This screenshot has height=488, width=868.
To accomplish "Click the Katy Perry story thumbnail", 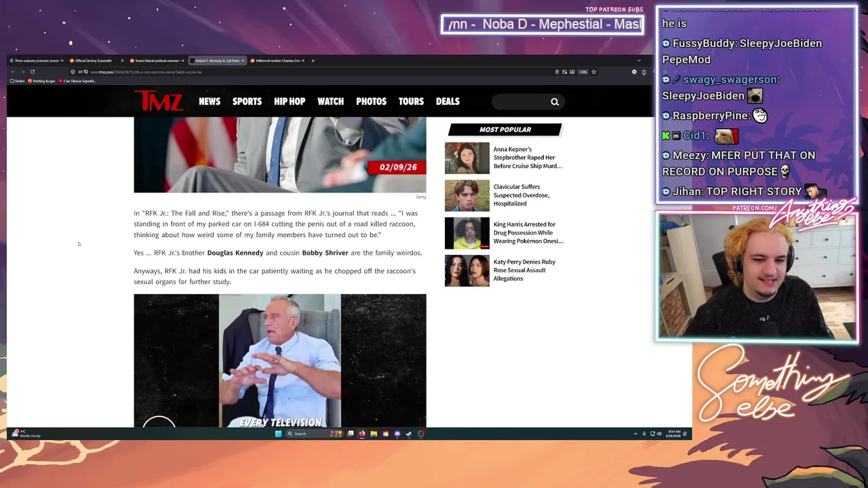I will pos(467,270).
